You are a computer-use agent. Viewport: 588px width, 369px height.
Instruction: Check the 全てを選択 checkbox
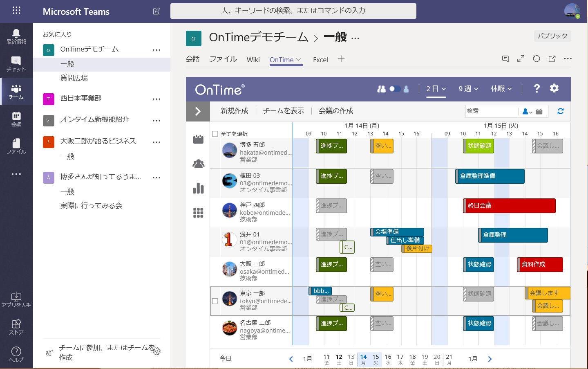point(215,133)
